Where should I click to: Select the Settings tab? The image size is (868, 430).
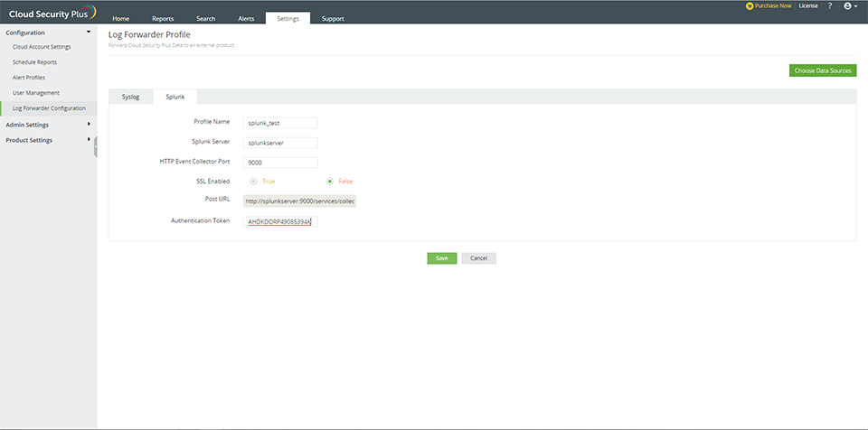point(288,18)
